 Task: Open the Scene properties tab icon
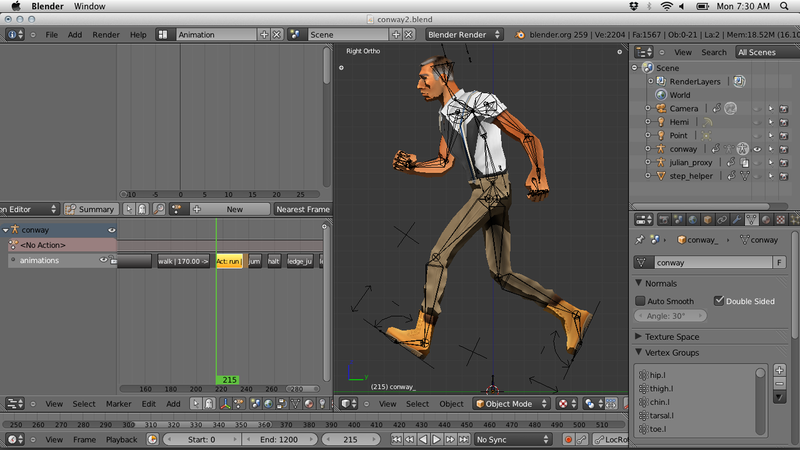pos(678,220)
